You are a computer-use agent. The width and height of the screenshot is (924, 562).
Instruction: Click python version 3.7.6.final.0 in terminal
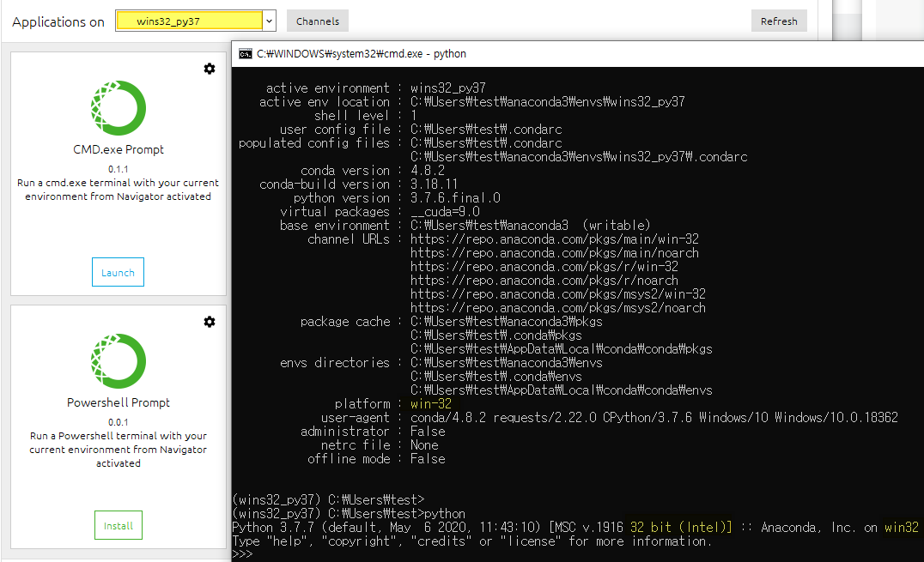(455, 198)
